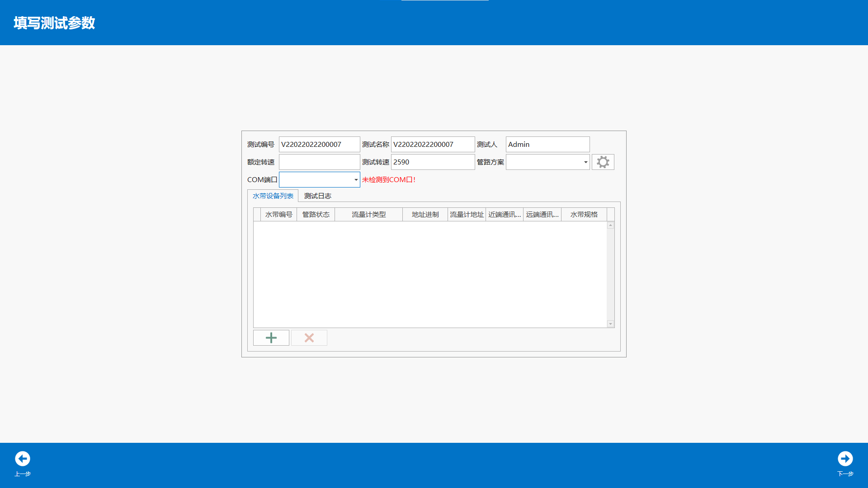868x488 pixels.
Task: Click the 近端通讯 column header
Action: [x=505, y=215]
